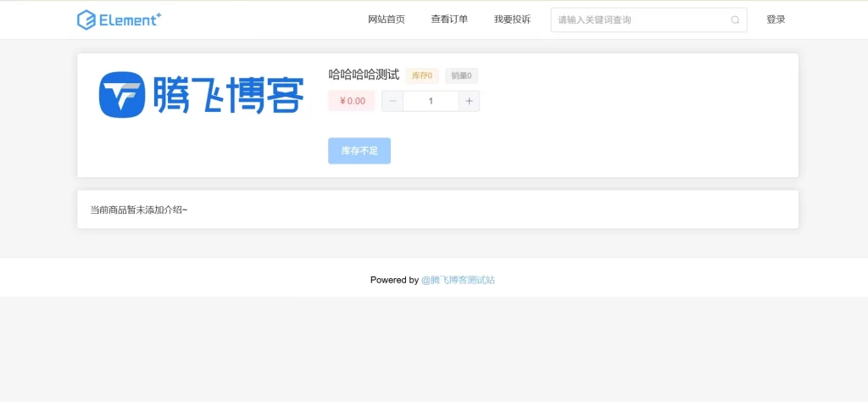Open the 网站首页 menu item

[x=387, y=20]
